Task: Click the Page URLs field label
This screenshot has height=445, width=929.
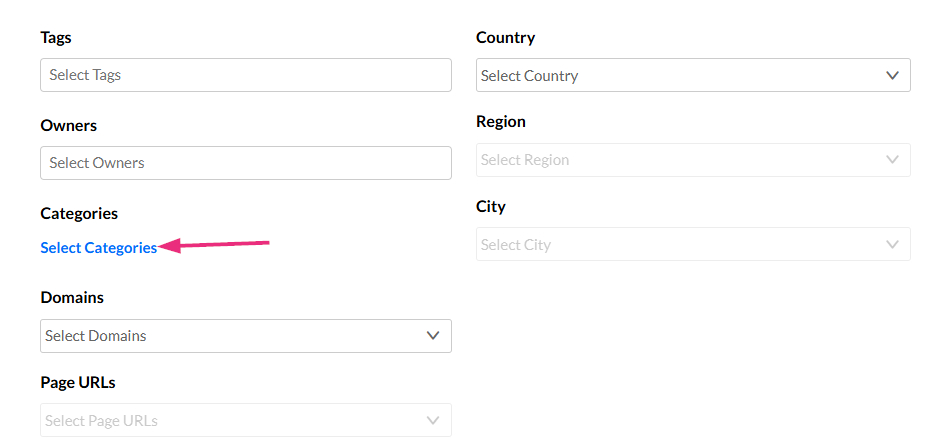Action: (78, 383)
